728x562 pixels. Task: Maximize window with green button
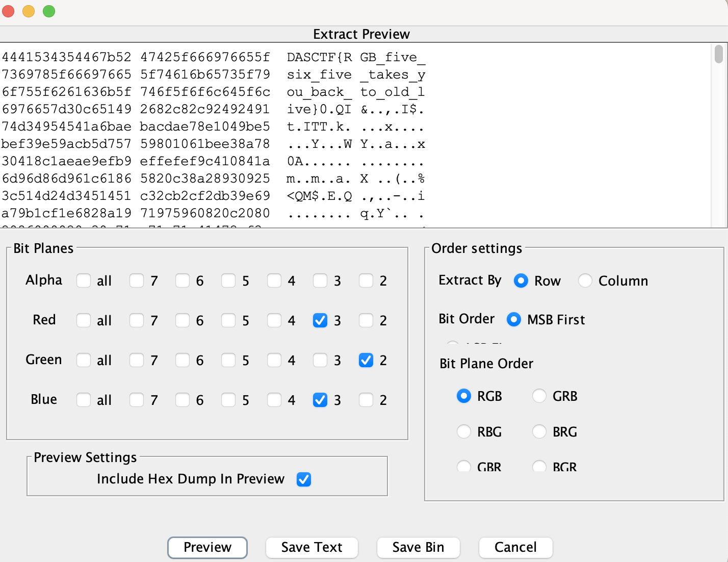49,11
